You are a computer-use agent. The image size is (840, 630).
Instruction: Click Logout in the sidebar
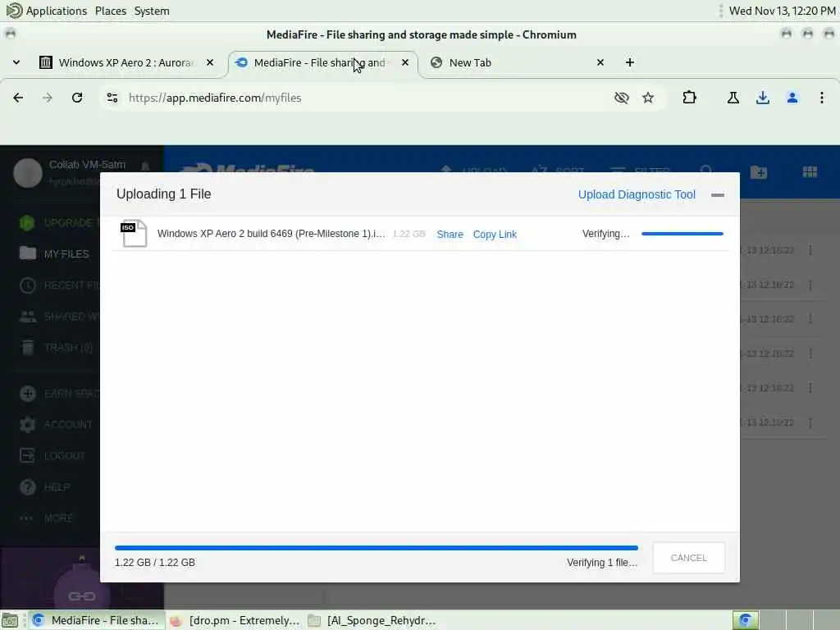pos(52,455)
